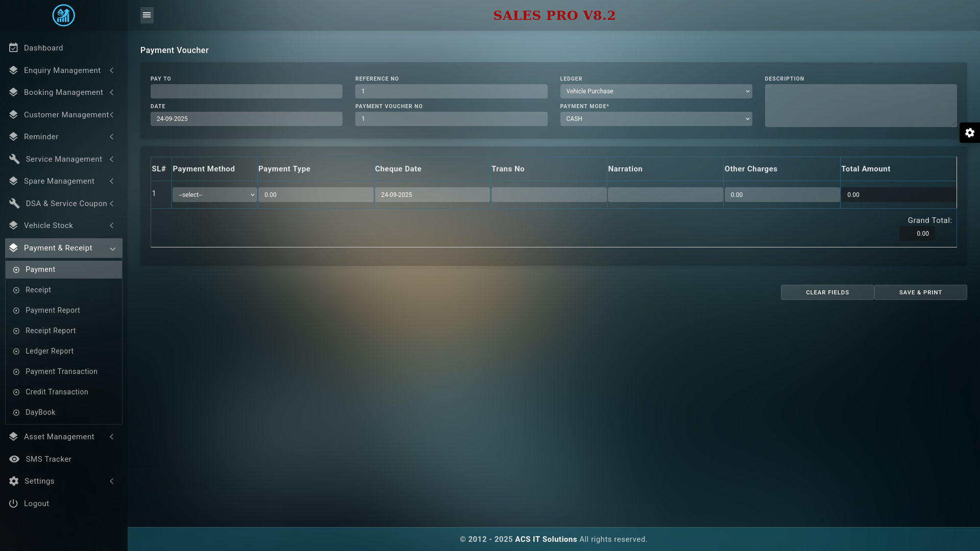
Task: Click the Pay To input field
Action: point(246,91)
